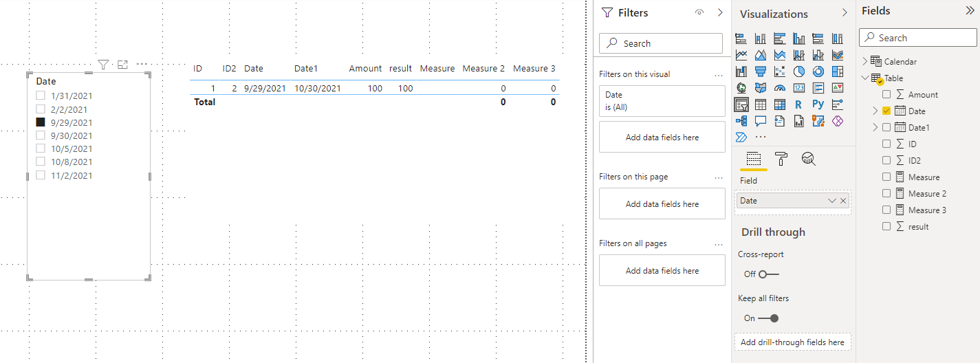Tick the Amount field checkbox
The width and height of the screenshot is (980, 363).
(886, 94)
